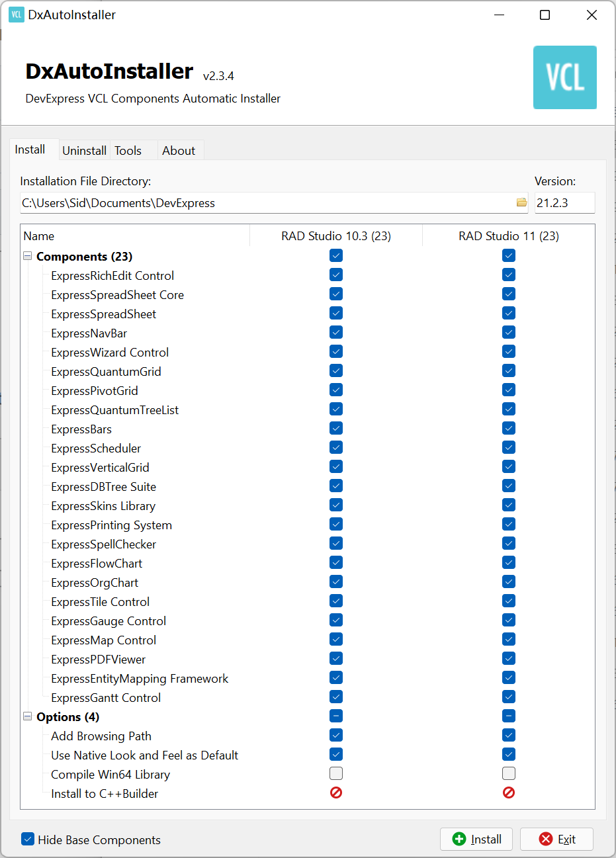Uncheck ExpressPrinting System for RAD Studio 10.3

tap(336, 524)
